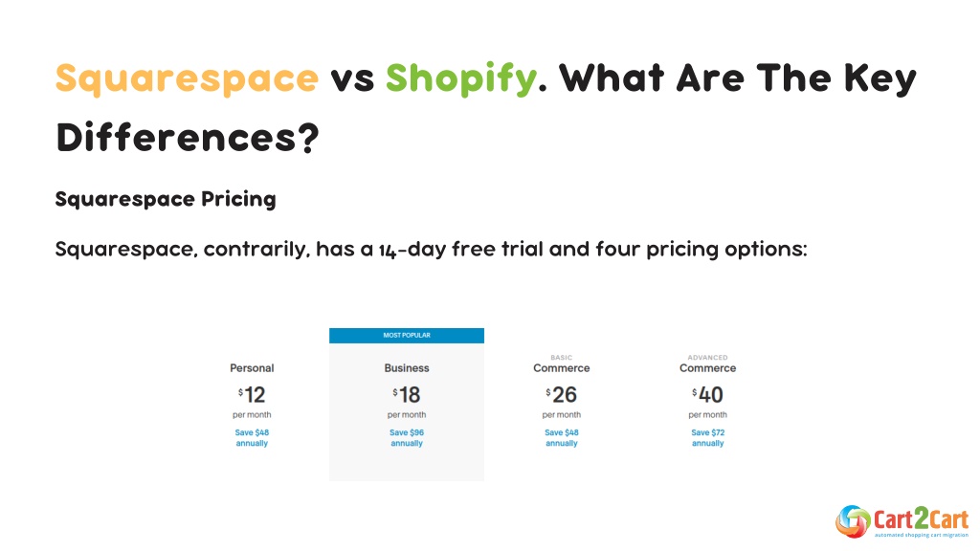Click the highlighted Business plan card
Viewport: 980px width, 551px height.
(x=407, y=405)
